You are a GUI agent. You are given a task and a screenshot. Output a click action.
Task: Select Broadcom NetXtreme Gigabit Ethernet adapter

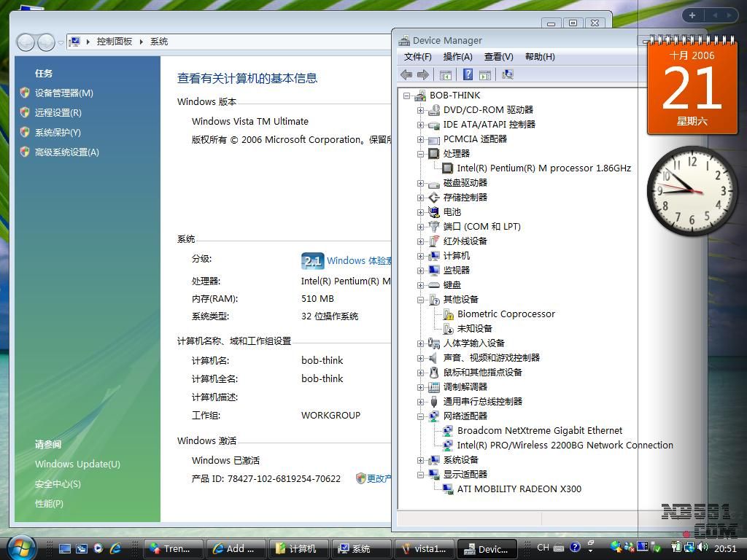539,430
